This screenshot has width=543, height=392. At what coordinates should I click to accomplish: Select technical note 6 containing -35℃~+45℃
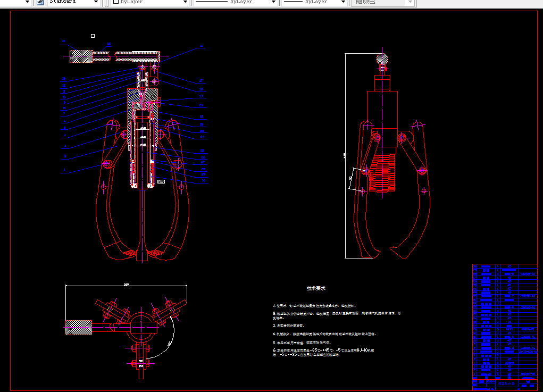(x=323, y=352)
